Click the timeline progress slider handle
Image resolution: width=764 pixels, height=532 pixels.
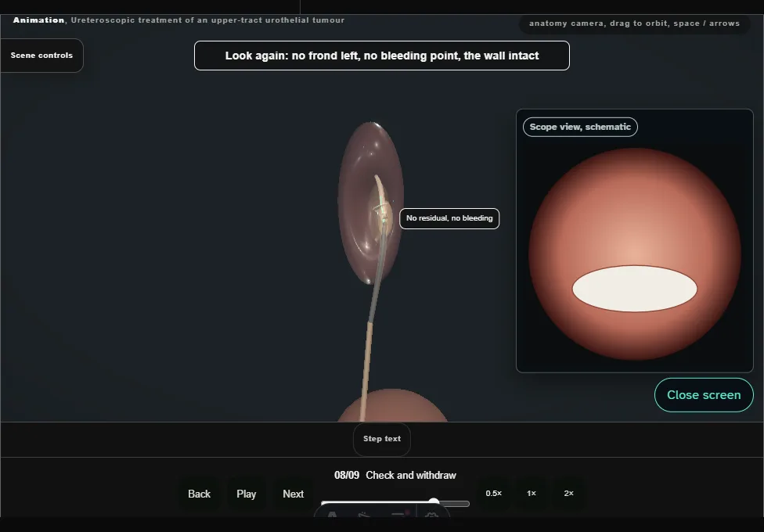(434, 501)
